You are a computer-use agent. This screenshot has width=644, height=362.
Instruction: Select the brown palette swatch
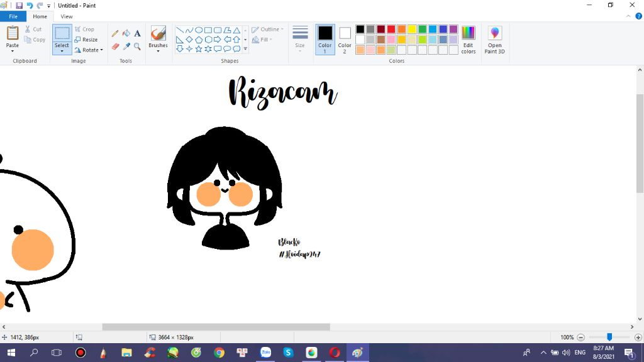click(381, 40)
